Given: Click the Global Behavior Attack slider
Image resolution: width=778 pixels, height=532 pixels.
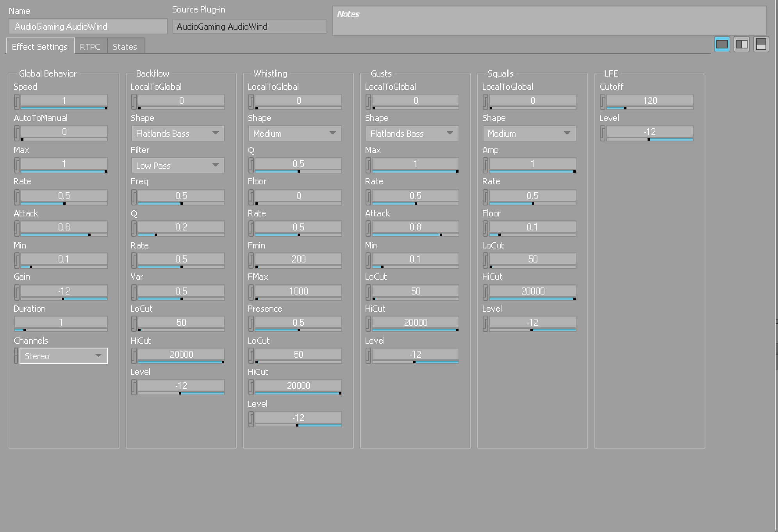Looking at the screenshot, I should pos(64,228).
